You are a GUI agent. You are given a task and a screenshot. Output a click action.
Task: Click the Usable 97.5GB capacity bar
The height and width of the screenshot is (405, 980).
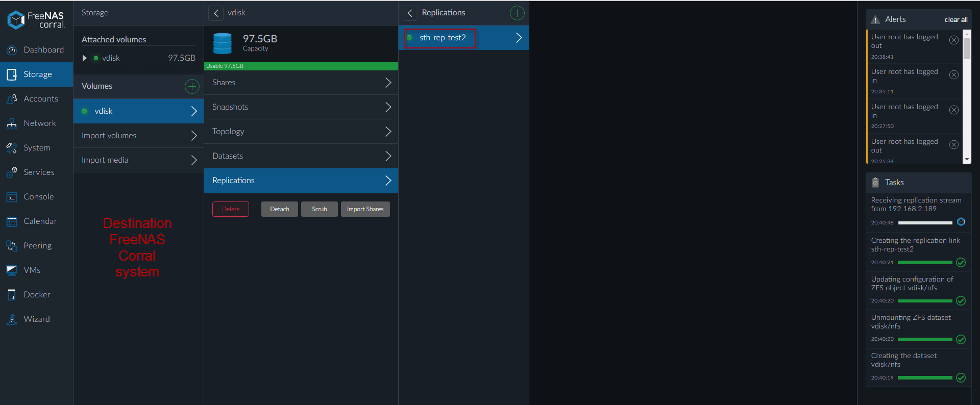301,66
